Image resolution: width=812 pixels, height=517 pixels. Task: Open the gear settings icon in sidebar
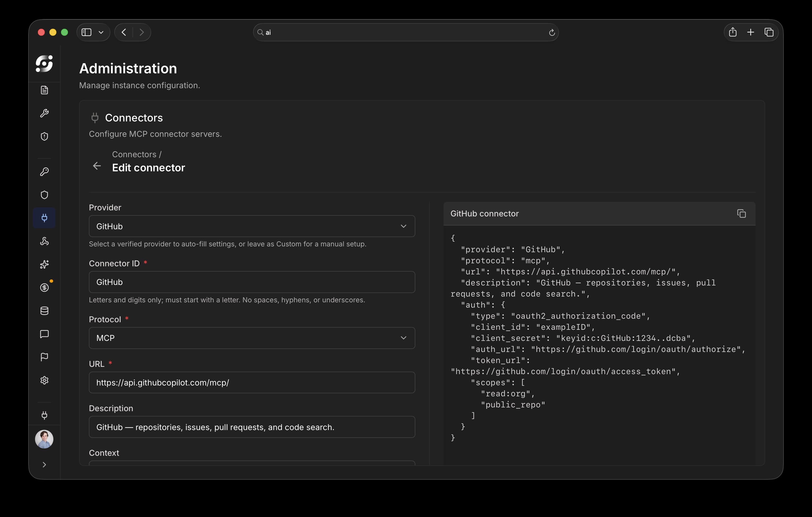(x=44, y=380)
